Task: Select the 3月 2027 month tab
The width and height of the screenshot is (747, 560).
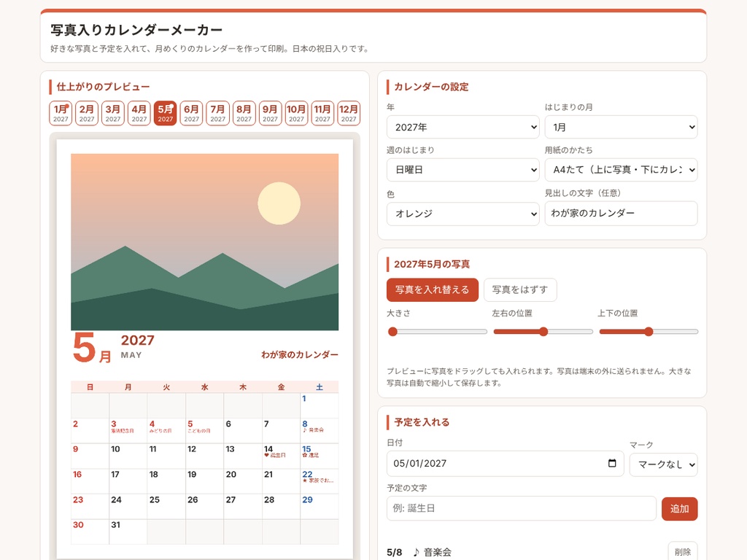Action: [x=113, y=113]
